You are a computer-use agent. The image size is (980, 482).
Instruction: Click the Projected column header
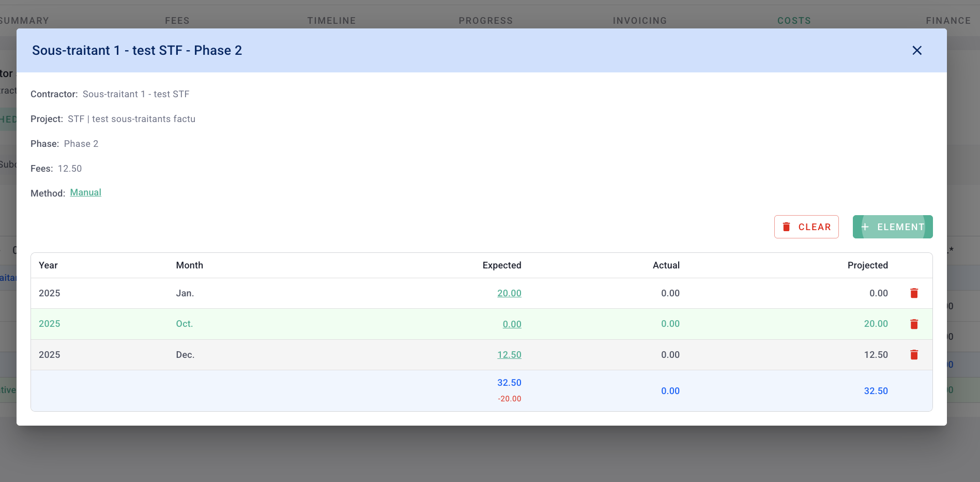point(867,265)
